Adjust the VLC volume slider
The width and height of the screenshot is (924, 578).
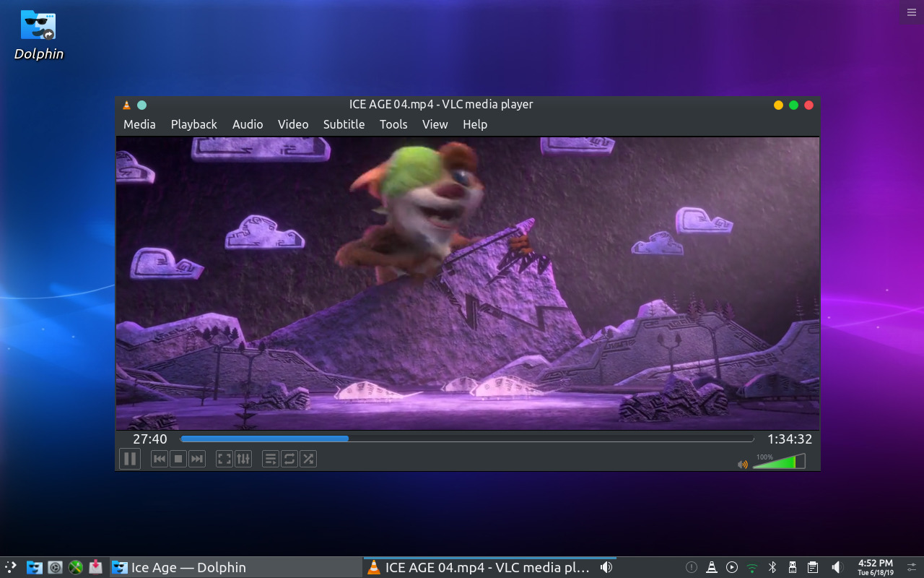tap(778, 462)
